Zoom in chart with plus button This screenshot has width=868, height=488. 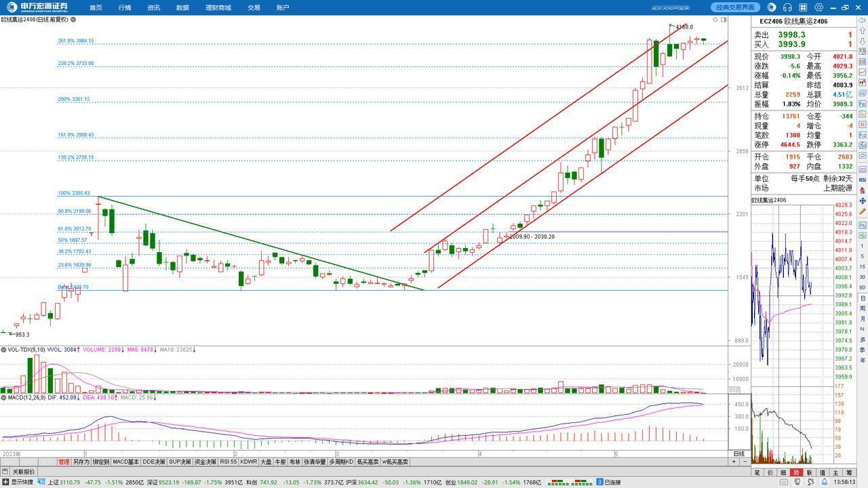(734, 462)
